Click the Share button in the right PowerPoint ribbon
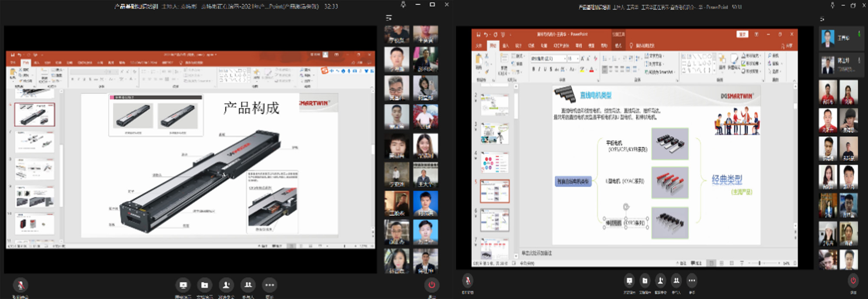868x299 pixels. tap(787, 46)
